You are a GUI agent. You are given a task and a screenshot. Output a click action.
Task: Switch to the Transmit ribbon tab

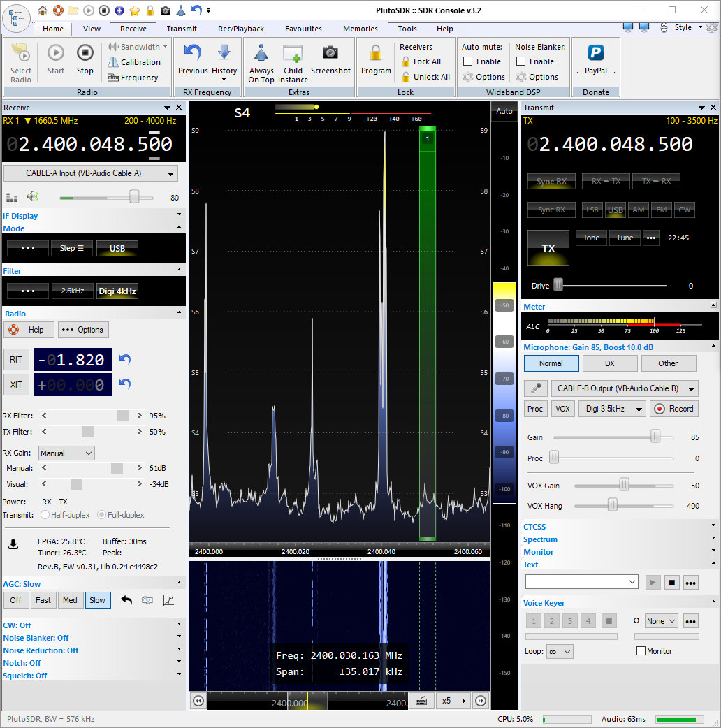pos(182,29)
